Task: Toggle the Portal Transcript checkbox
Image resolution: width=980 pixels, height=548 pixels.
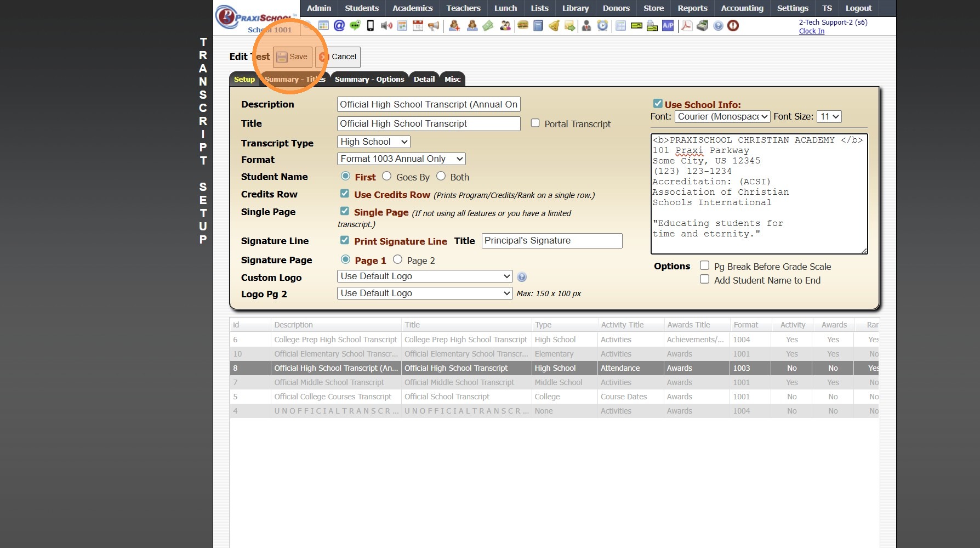Action: [535, 123]
